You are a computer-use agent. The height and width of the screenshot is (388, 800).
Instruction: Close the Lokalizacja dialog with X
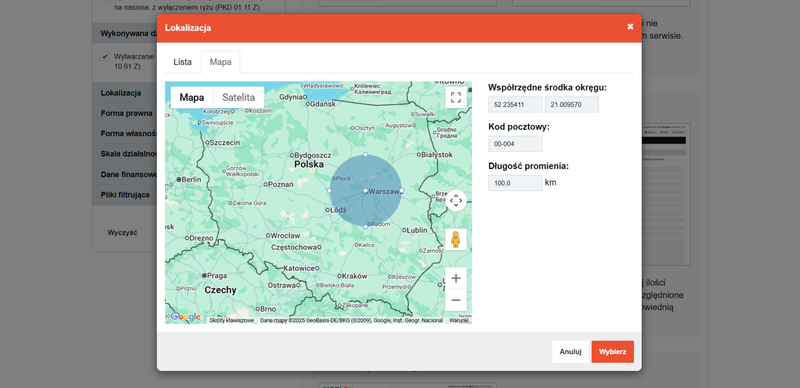[x=630, y=27]
